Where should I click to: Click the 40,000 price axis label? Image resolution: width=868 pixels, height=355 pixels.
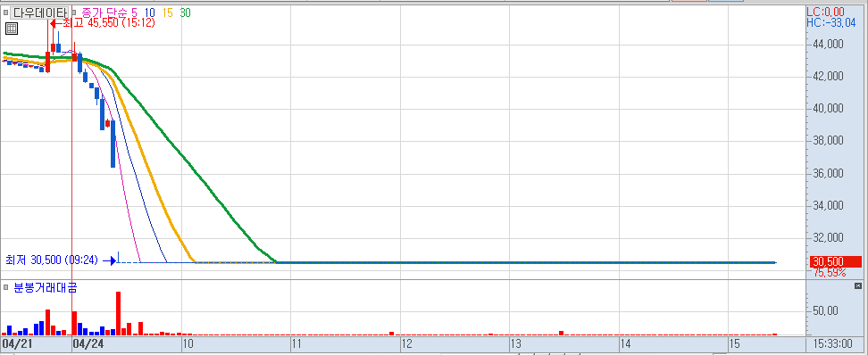828,109
